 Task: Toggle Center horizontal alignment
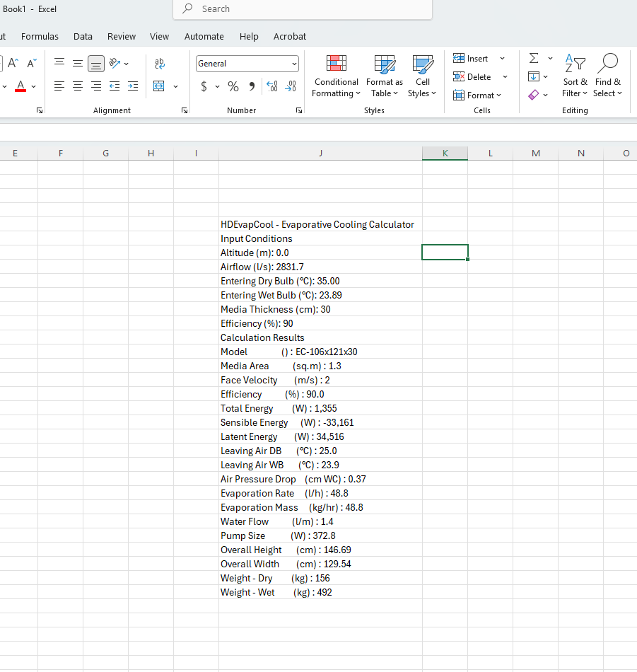click(78, 86)
